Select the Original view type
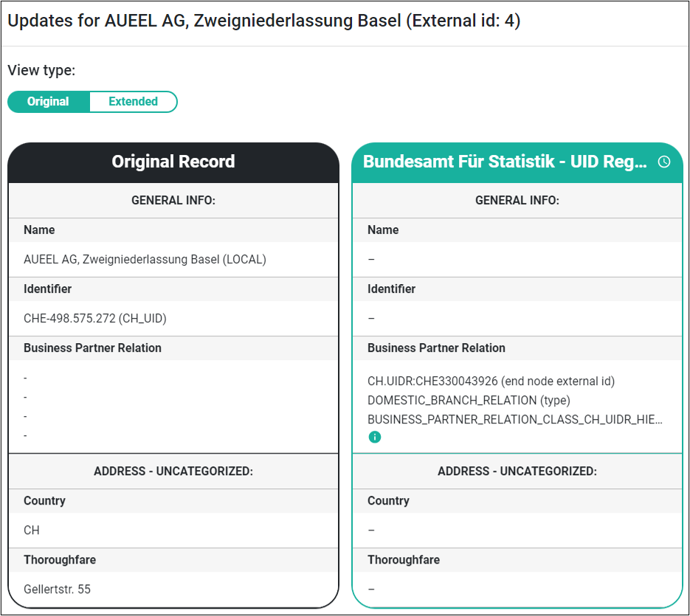This screenshot has width=690, height=616. click(x=48, y=102)
